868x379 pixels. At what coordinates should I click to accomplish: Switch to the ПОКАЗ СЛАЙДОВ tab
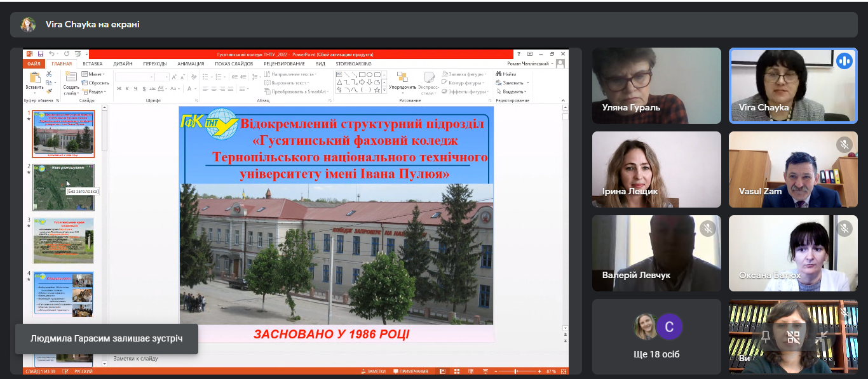click(234, 63)
